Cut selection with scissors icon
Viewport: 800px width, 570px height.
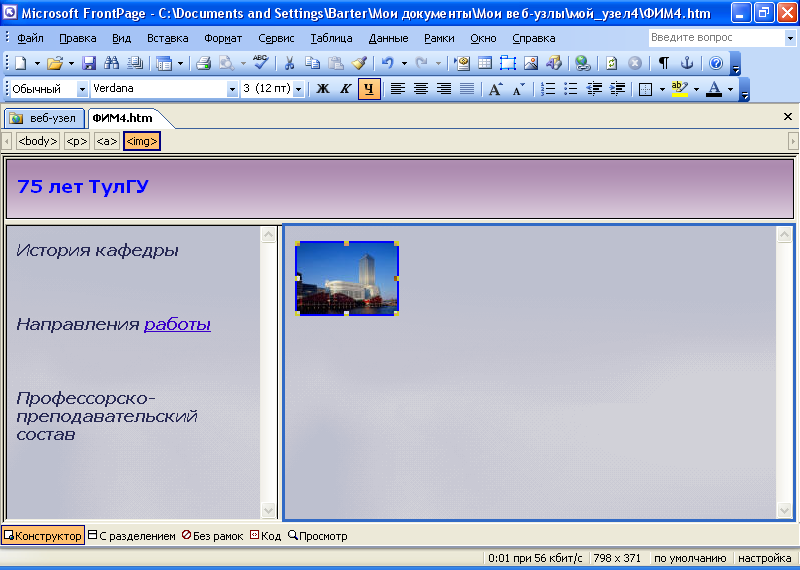(289, 63)
